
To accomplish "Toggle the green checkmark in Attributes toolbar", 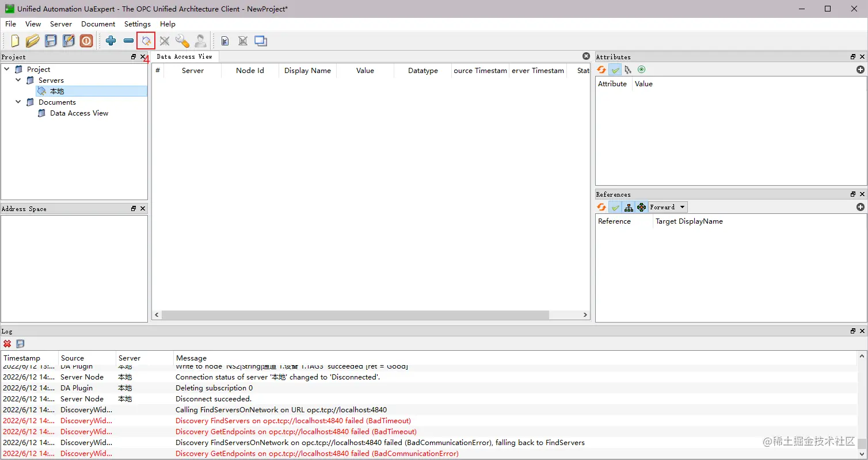I will [615, 70].
